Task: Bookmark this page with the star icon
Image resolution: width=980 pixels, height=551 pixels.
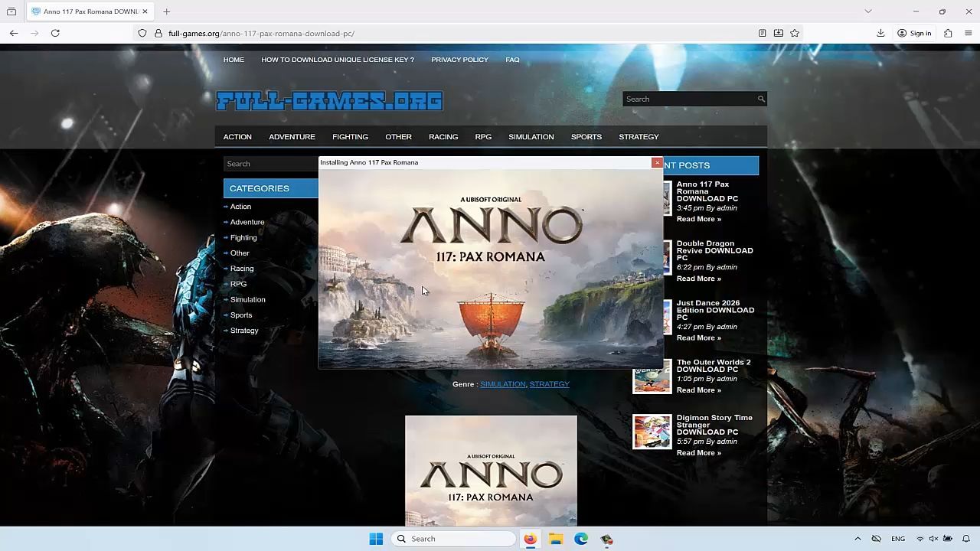Action: click(795, 33)
